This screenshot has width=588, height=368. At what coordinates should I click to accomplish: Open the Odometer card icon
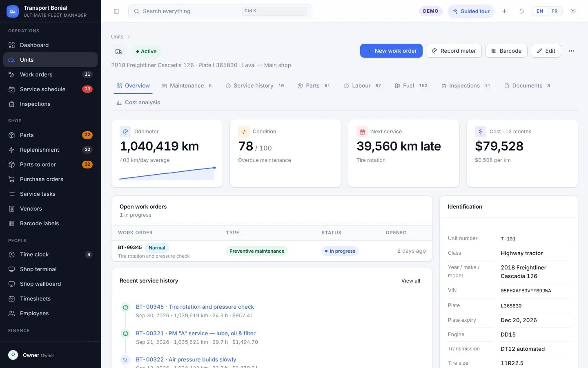[x=125, y=132]
